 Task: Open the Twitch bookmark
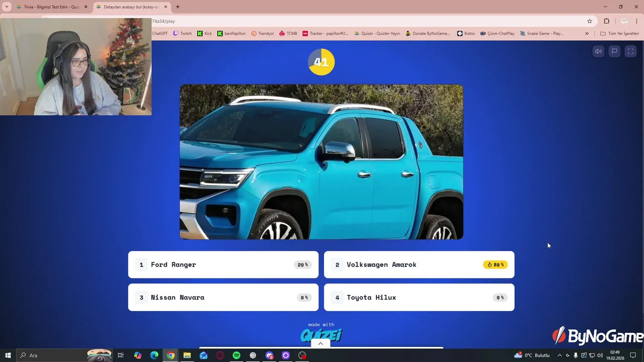click(183, 34)
